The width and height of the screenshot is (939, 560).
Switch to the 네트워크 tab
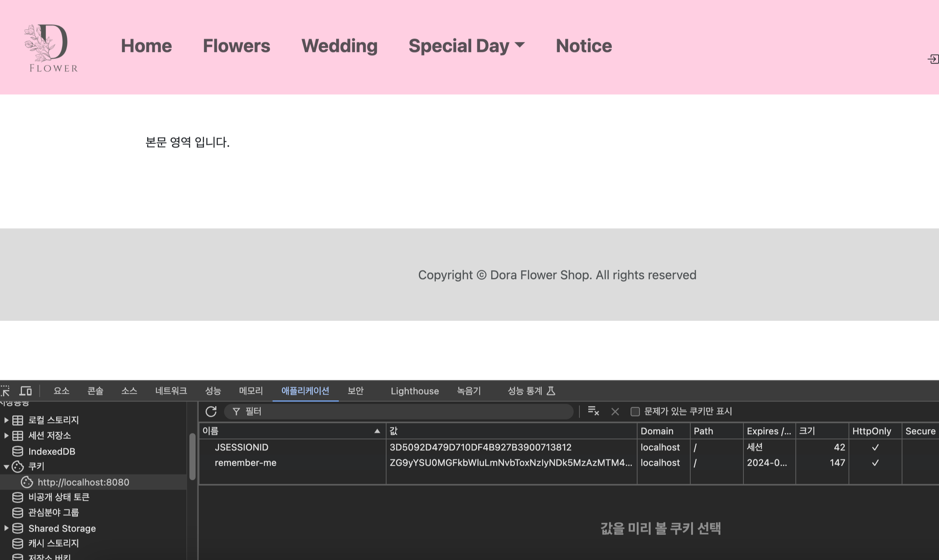pyautogui.click(x=171, y=391)
